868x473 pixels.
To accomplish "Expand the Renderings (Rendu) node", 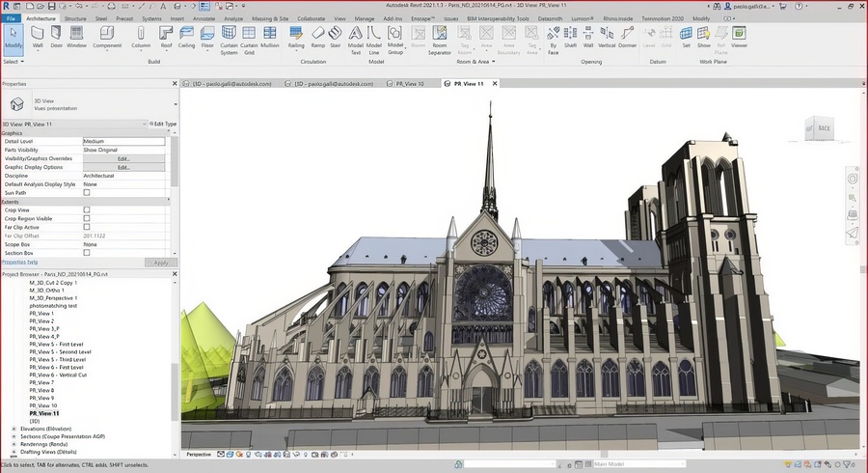I will (14, 444).
